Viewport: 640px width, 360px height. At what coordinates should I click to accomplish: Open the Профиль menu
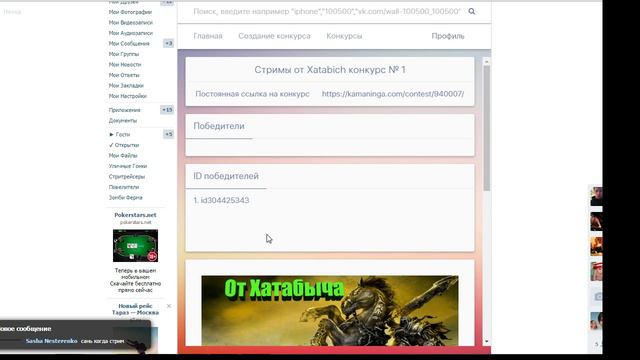(x=448, y=36)
